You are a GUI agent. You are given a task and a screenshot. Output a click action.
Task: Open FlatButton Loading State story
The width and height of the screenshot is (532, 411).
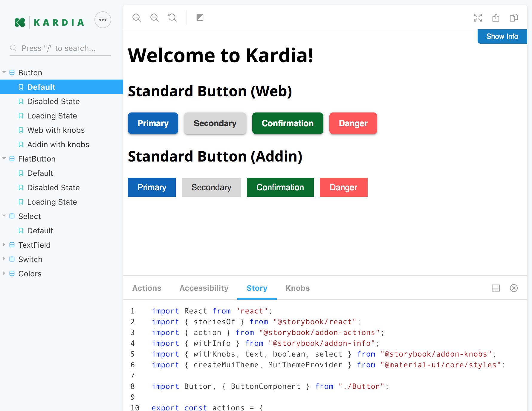point(62,202)
